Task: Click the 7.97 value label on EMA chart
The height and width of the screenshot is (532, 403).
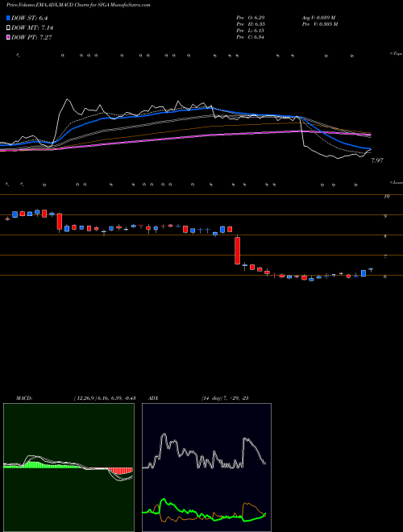Action: pos(377,160)
